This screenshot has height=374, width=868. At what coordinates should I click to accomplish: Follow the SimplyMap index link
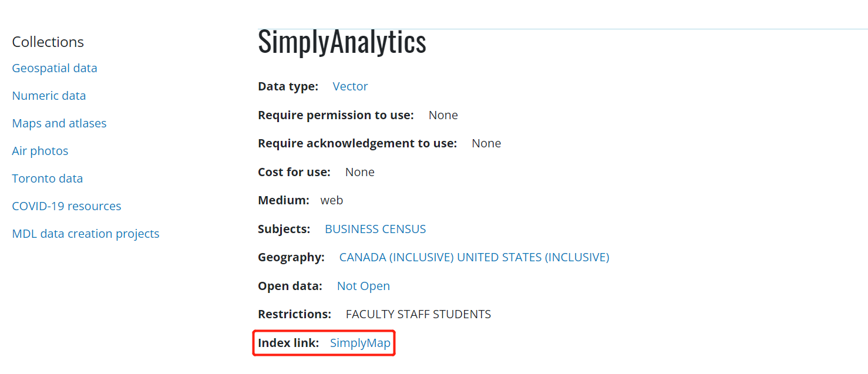pos(360,342)
